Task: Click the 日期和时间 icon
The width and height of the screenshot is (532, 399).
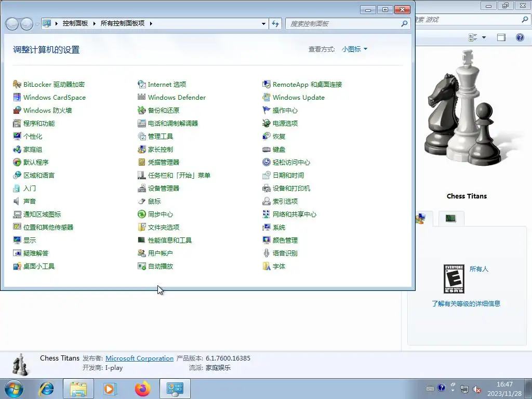Action: [267, 175]
